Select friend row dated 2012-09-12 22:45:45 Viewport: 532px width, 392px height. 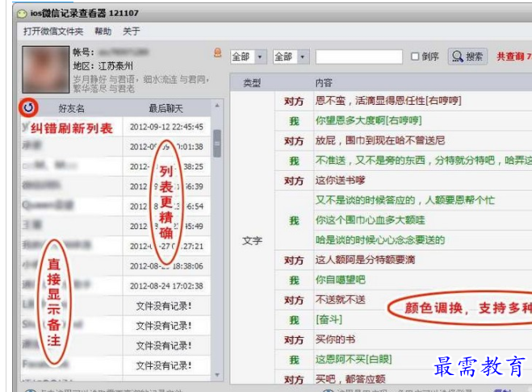click(115, 127)
